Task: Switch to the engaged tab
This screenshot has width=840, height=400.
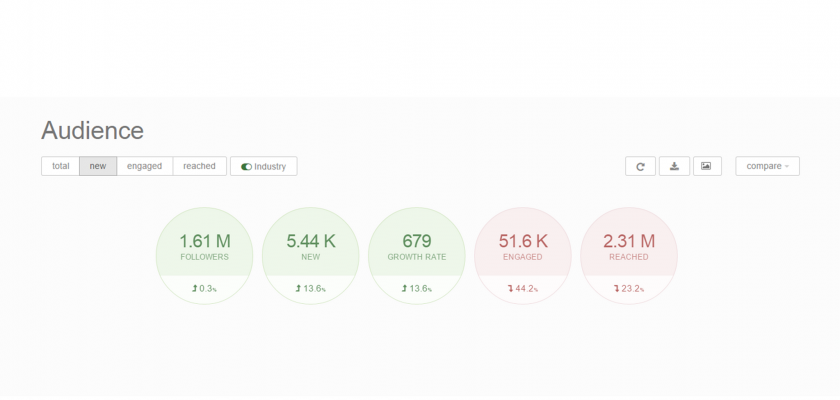Action: click(144, 166)
